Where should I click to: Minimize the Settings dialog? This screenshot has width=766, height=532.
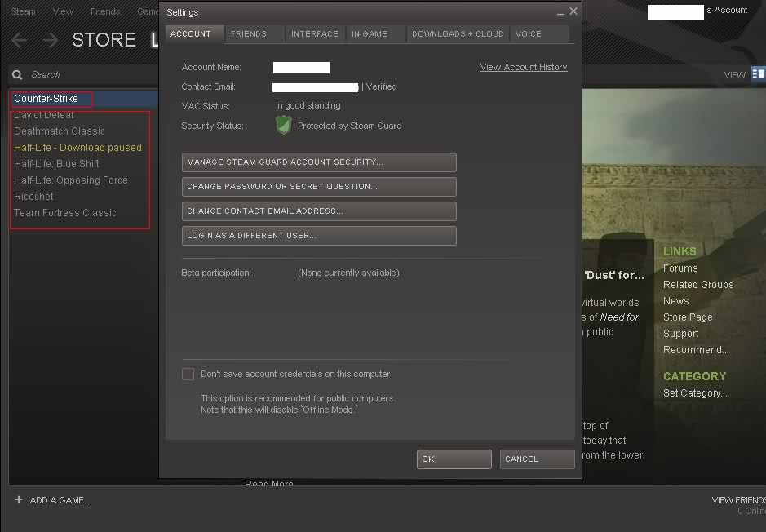pyautogui.click(x=560, y=13)
